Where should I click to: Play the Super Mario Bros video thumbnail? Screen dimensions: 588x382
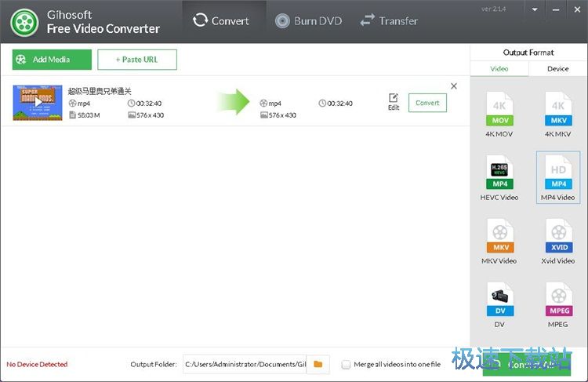click(x=38, y=103)
